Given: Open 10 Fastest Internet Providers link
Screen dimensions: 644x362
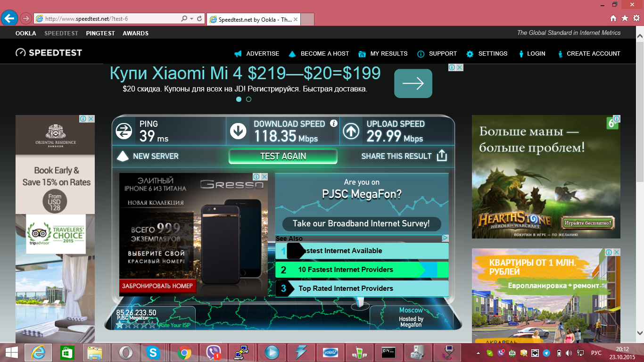Looking at the screenshot, I should click(362, 270).
